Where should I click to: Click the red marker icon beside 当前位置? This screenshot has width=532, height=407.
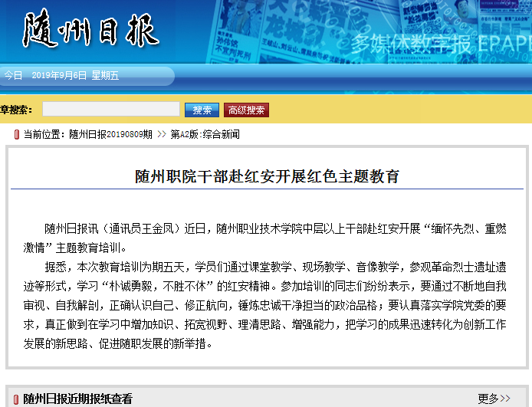click(16, 134)
